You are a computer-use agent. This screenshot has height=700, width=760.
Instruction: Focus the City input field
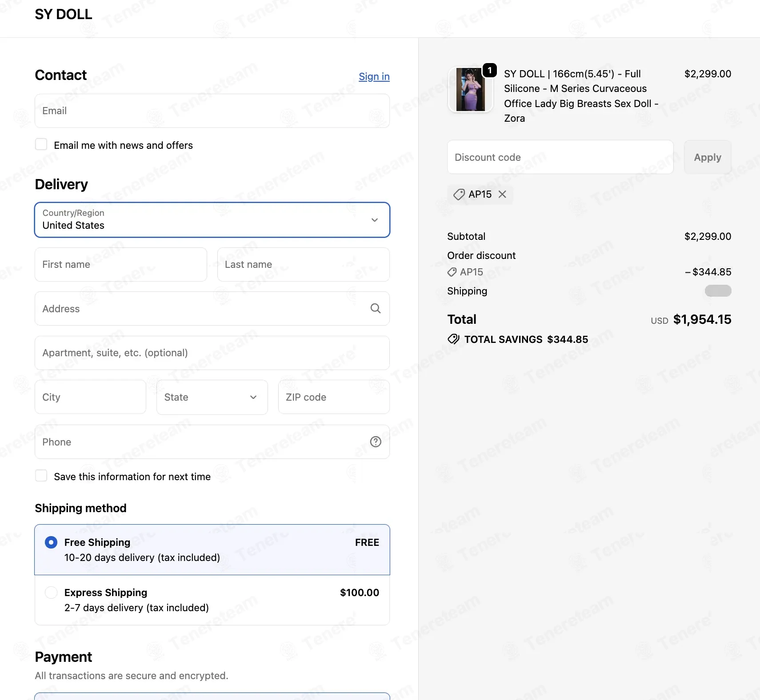click(x=90, y=397)
